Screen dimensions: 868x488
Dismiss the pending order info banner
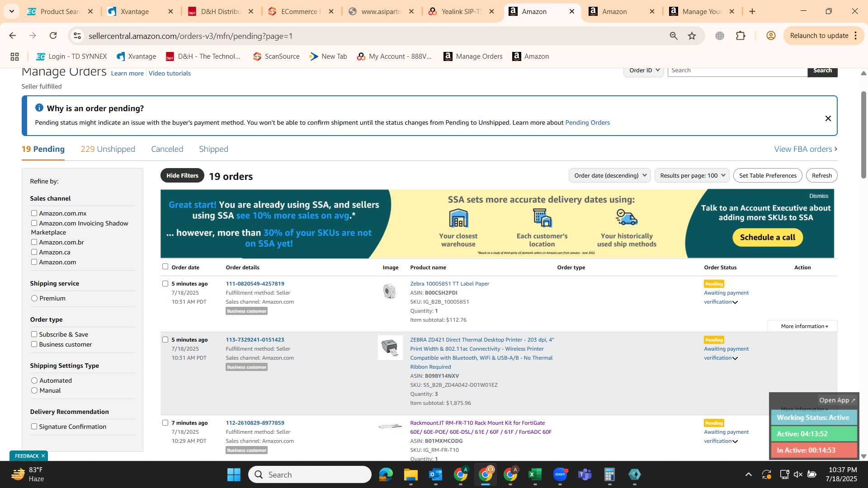(828, 118)
